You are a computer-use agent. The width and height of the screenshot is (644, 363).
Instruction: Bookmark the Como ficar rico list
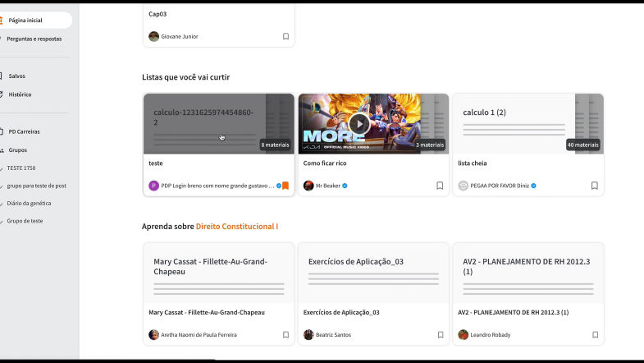(440, 186)
